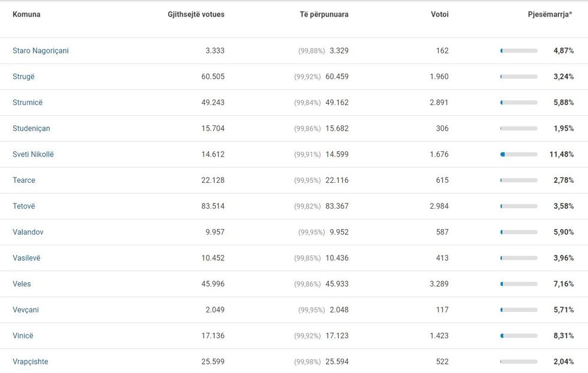The height and width of the screenshot is (373, 588).
Task: Select the Studeniçan municipality link
Action: pyautogui.click(x=31, y=128)
